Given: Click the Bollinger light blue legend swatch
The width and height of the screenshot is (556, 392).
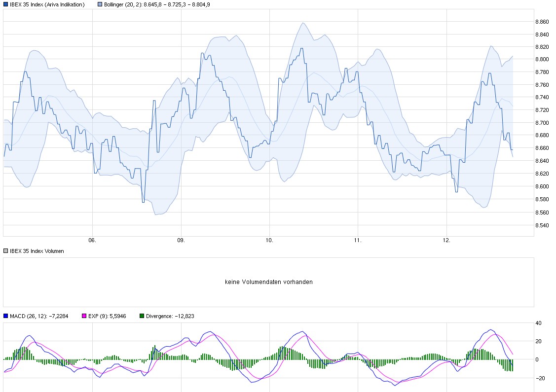Looking at the screenshot, I should [100, 4].
